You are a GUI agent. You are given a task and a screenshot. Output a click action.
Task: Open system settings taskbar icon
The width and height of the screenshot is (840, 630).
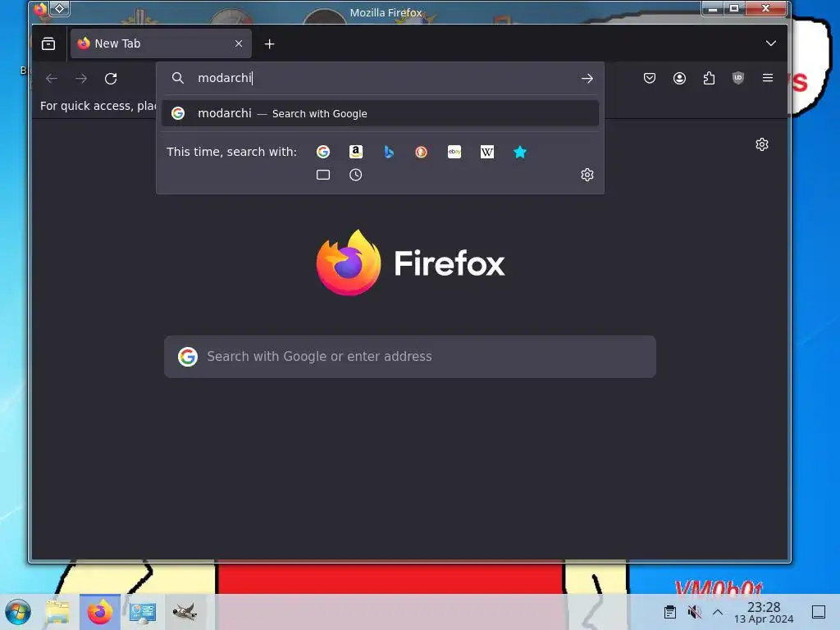coord(143,612)
